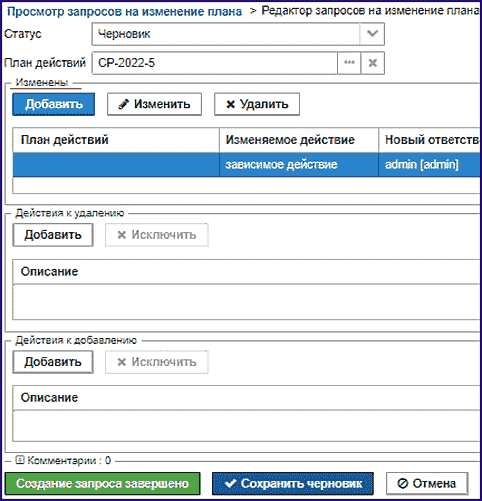The height and width of the screenshot is (501, 482).
Task: Click the СР-2022-5 plan input field
Action: [215, 63]
